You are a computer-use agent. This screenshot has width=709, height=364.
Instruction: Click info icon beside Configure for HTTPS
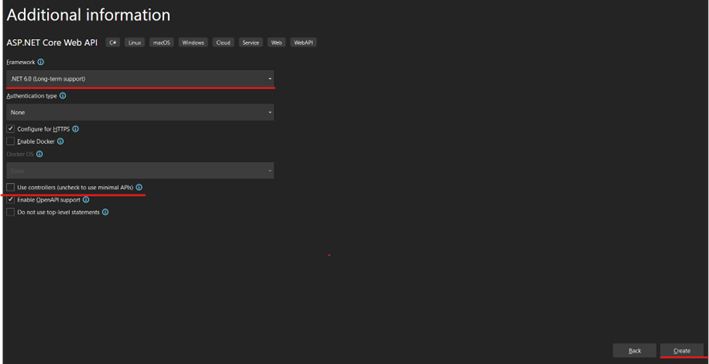point(76,129)
